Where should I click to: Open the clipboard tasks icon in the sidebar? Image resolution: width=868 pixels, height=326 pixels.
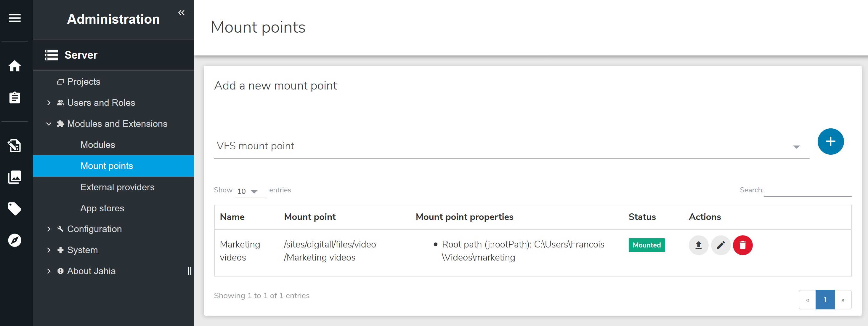click(x=15, y=98)
